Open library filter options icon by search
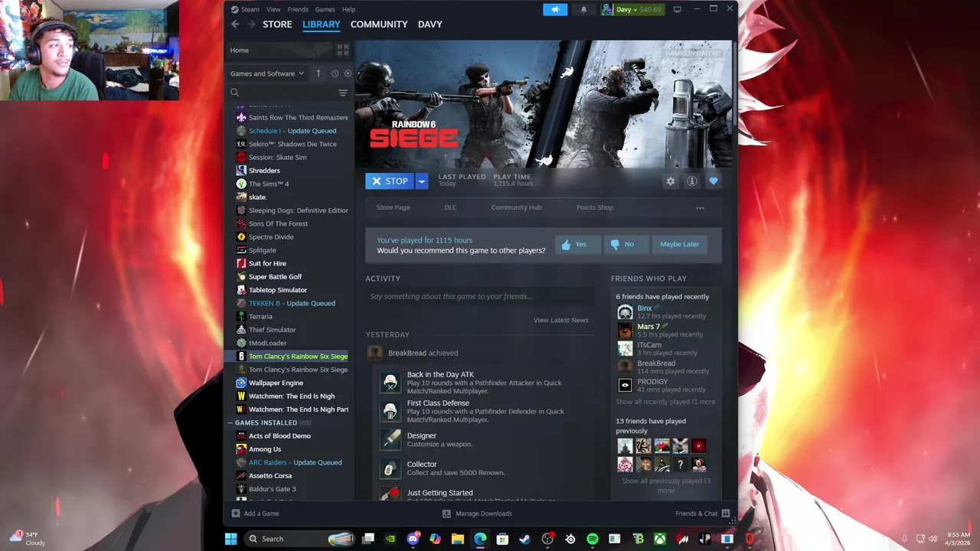This screenshot has height=551, width=980. (x=343, y=93)
